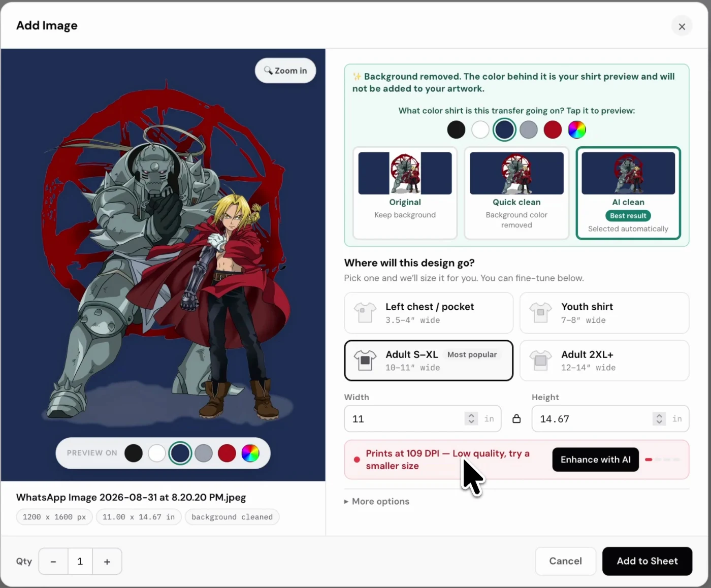711x588 pixels.
Task: Choose the Quick clean option
Action: 516,193
